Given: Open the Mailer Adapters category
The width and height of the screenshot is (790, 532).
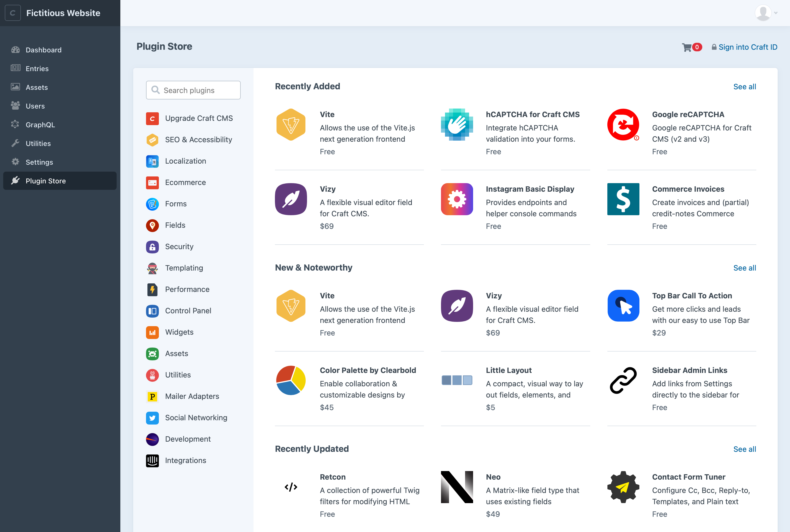Looking at the screenshot, I should click(192, 396).
